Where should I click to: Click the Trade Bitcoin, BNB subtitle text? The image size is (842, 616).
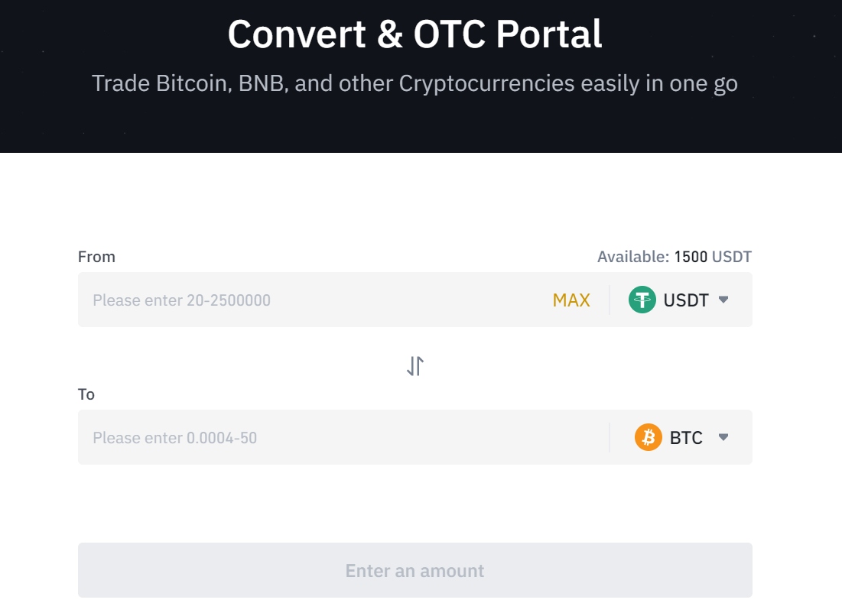click(x=414, y=83)
